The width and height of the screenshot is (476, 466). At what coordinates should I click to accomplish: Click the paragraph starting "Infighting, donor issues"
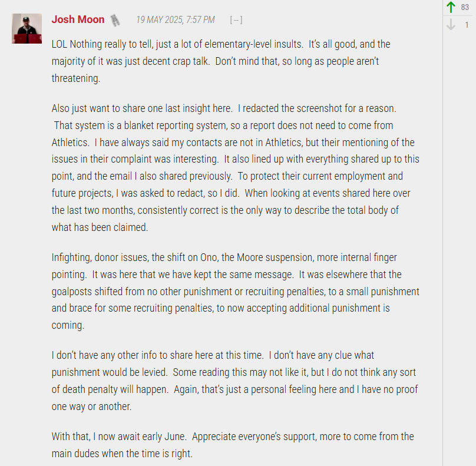[x=235, y=291]
